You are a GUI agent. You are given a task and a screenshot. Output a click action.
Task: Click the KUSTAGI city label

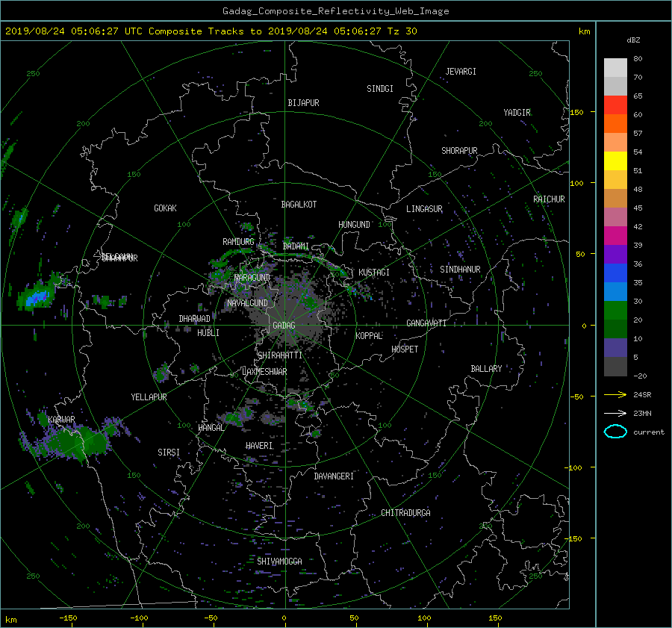click(374, 273)
